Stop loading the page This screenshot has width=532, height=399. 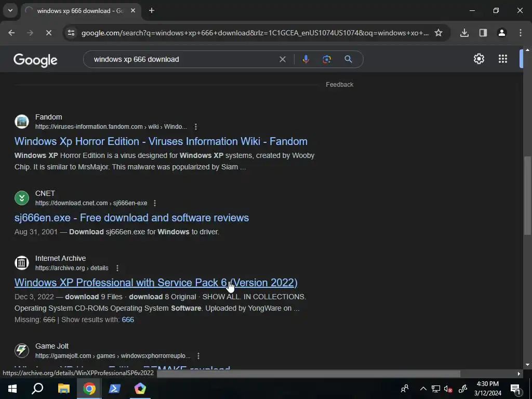[48, 33]
